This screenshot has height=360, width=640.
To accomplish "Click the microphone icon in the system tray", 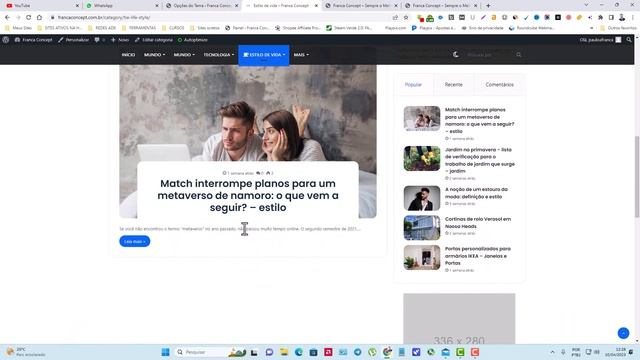I will pos(563,352).
